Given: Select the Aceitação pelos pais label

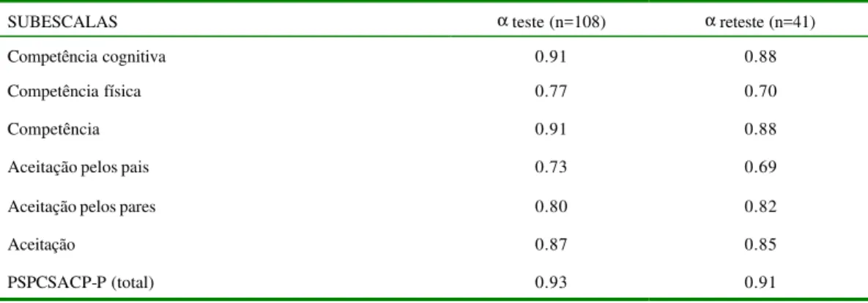Looking at the screenshot, I should pyautogui.click(x=78, y=168).
